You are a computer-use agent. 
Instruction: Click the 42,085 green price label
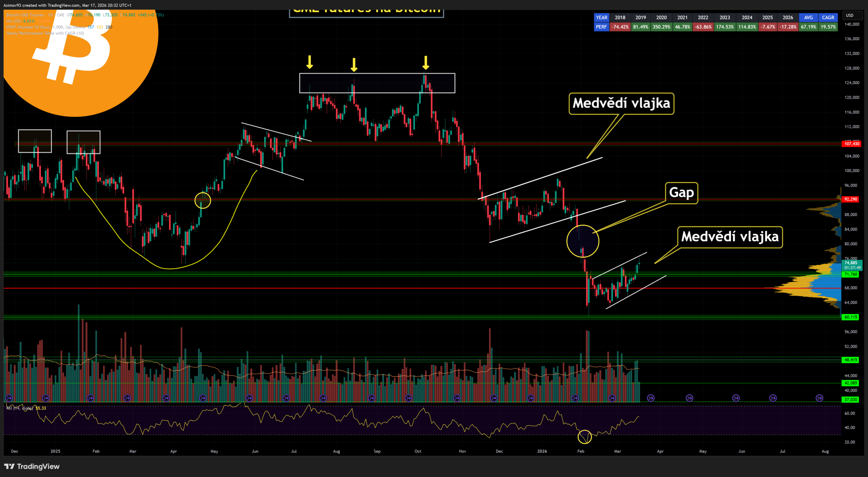(x=851, y=383)
